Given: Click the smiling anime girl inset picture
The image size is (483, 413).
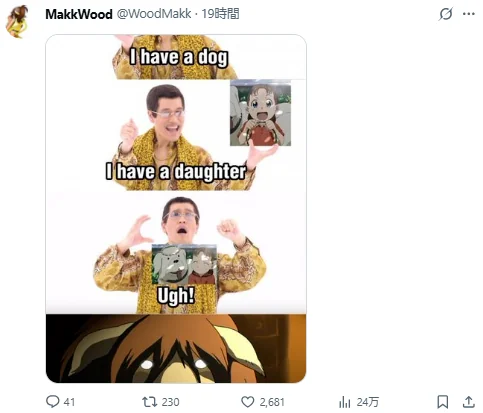Looking at the screenshot, I should point(260,113).
